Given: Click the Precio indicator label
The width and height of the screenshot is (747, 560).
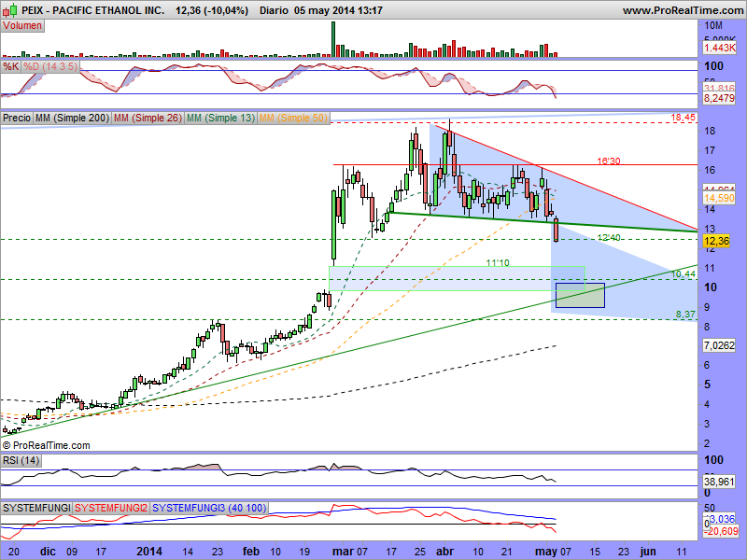Looking at the screenshot, I should [x=17, y=118].
